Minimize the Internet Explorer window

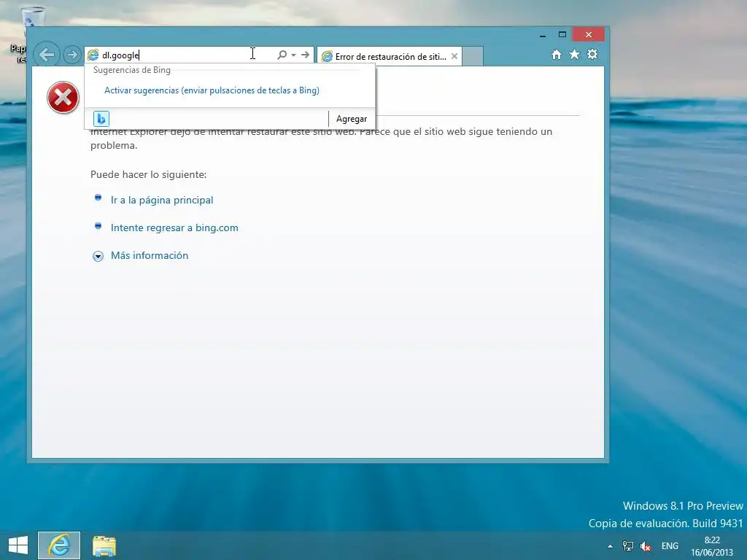543,35
